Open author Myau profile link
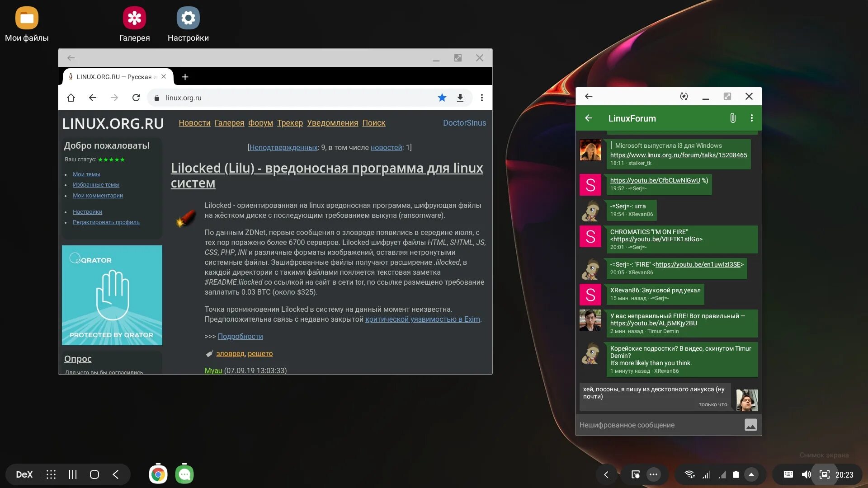 [213, 371]
